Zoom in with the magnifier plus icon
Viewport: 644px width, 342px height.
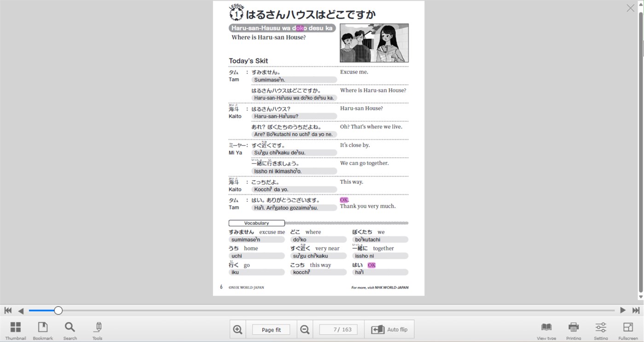238,330
